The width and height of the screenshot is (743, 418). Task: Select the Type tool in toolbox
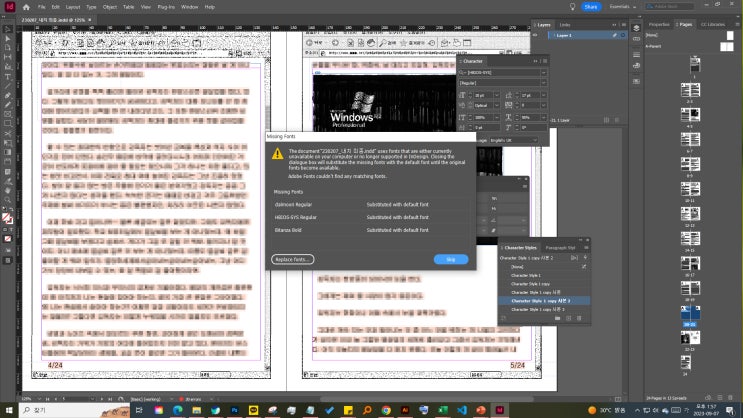tap(7, 77)
